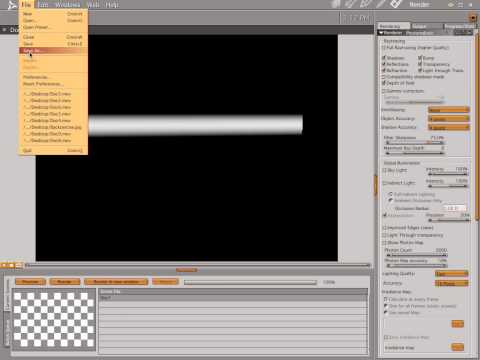Click the round orange button above the render settings panel

[473, 18]
